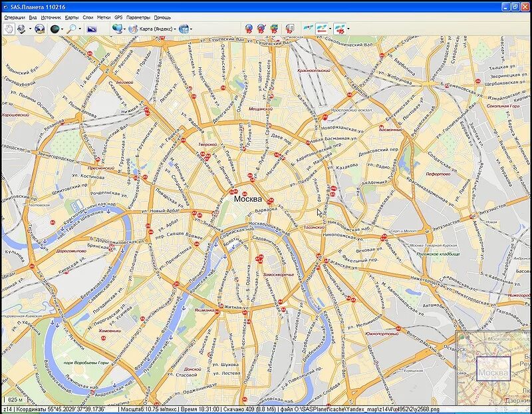Open the GPS menu
The image size is (532, 414).
coord(118,17)
